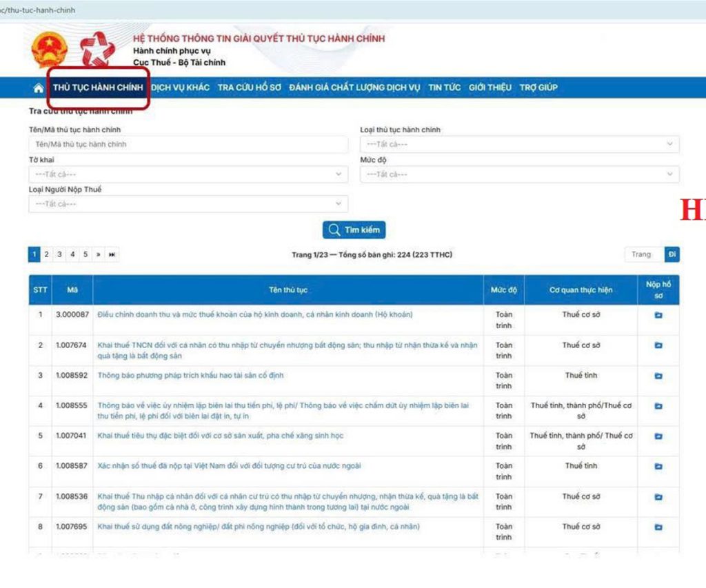Viewport: 706px width, 588px height.
Task: Click submit-file folder icon for row 1
Action: tap(658, 315)
